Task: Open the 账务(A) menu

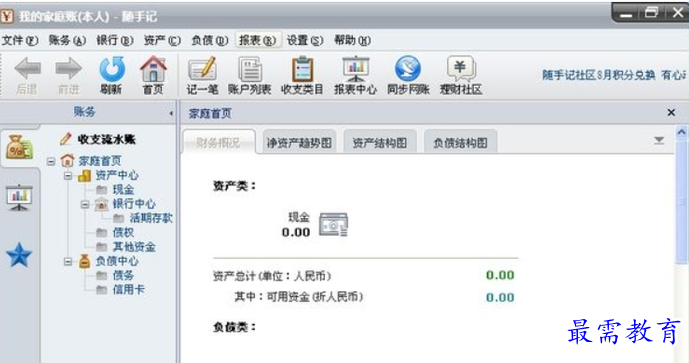Action: 67,40
